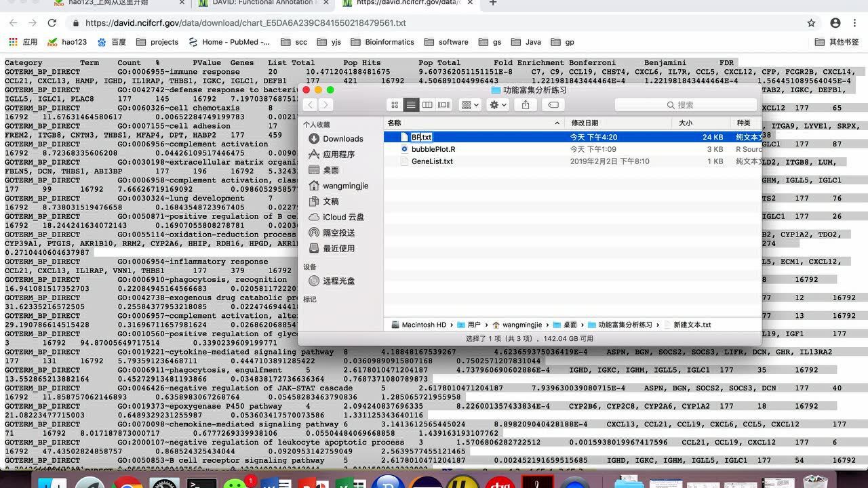
Task: Open Terminal from the Dock
Action: click(201, 483)
